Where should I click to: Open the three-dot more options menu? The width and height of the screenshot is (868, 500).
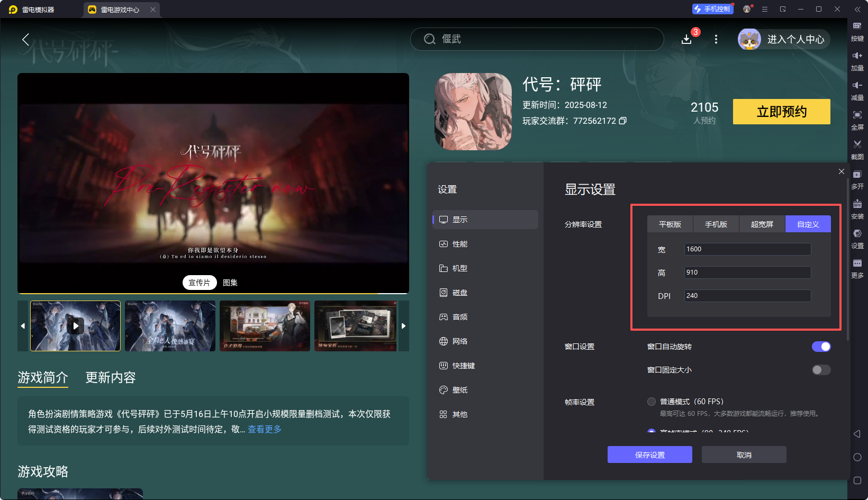click(x=716, y=39)
